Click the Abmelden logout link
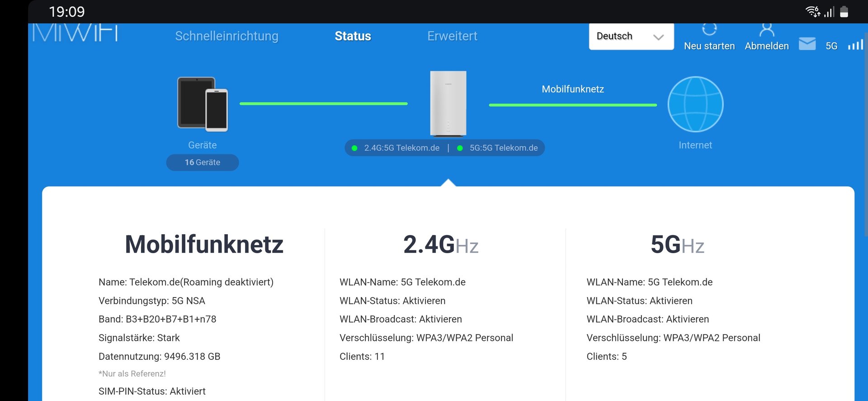This screenshot has height=401, width=868. 767,46
